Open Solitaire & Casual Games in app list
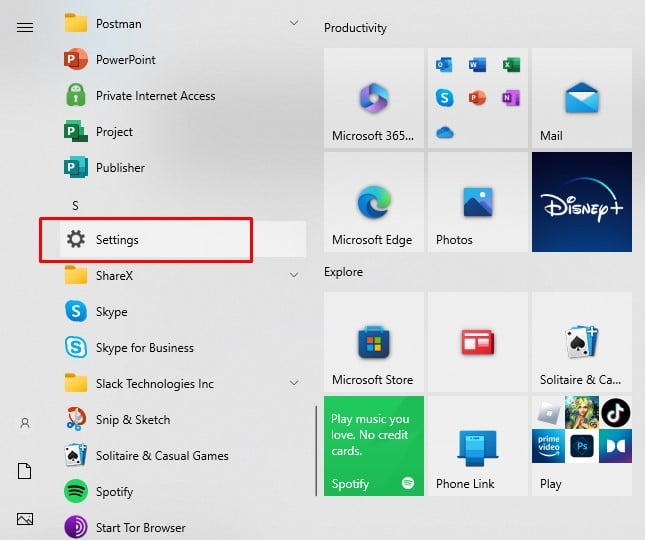Viewport: 645px width, 540px height. coord(183,456)
